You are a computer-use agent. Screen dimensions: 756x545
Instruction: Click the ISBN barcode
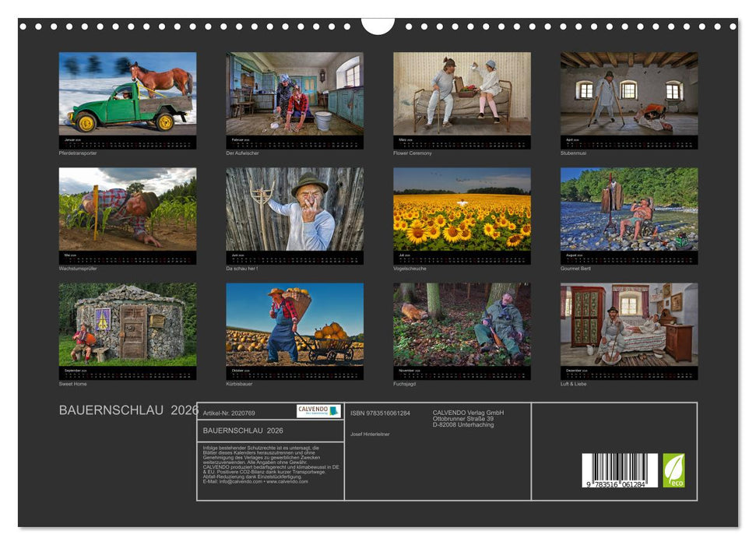coord(619,471)
